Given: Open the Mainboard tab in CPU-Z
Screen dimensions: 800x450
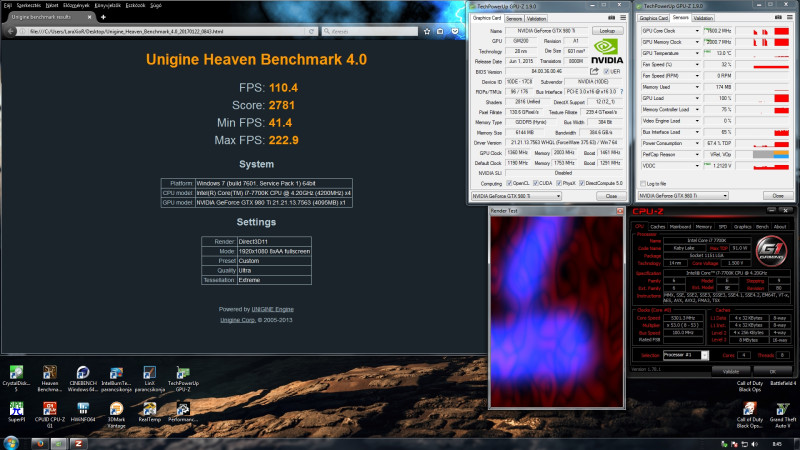Looking at the screenshot, I should pyautogui.click(x=680, y=227).
